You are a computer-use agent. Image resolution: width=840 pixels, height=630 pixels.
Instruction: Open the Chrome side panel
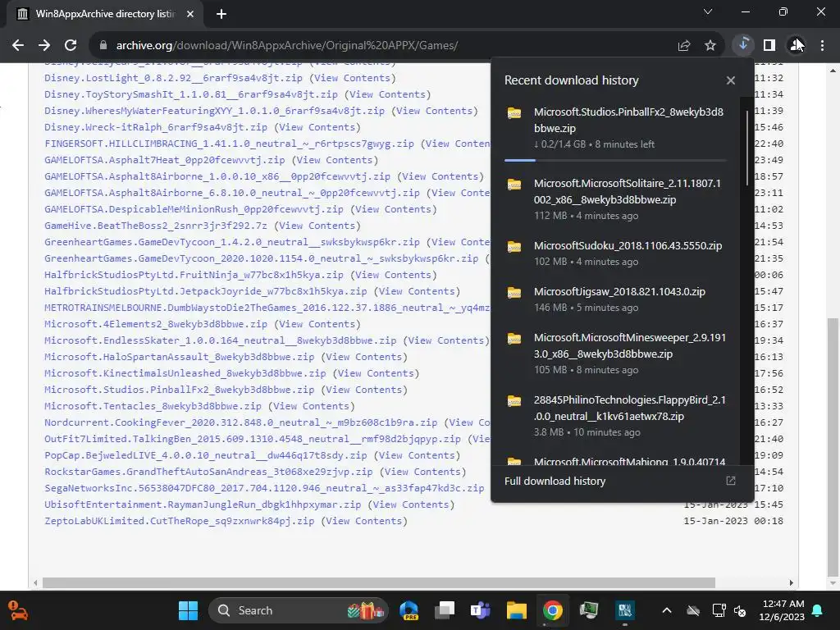[x=769, y=46]
